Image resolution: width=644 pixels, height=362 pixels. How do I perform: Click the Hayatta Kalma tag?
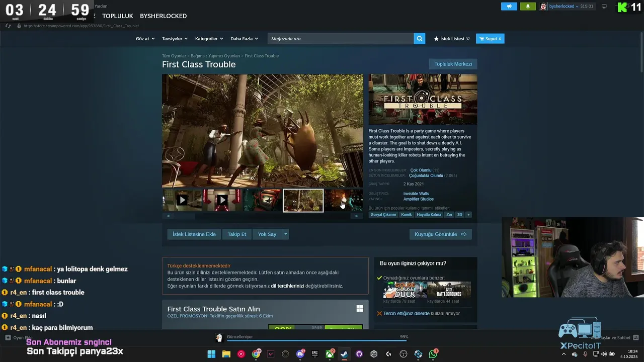click(429, 215)
